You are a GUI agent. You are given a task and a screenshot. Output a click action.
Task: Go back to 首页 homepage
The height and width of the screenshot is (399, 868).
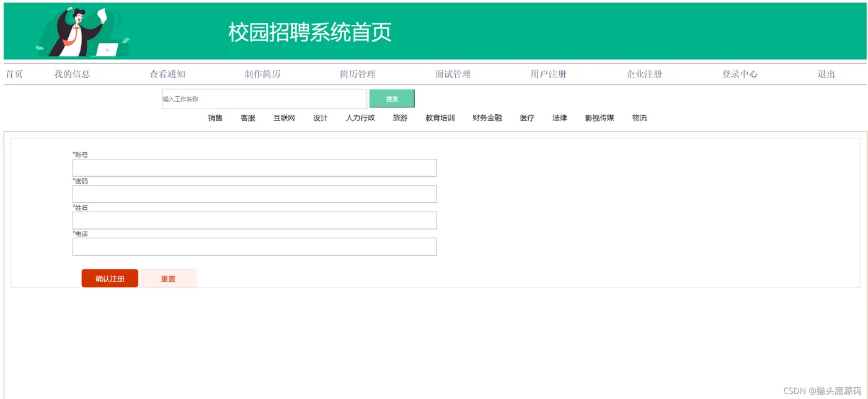coord(14,74)
